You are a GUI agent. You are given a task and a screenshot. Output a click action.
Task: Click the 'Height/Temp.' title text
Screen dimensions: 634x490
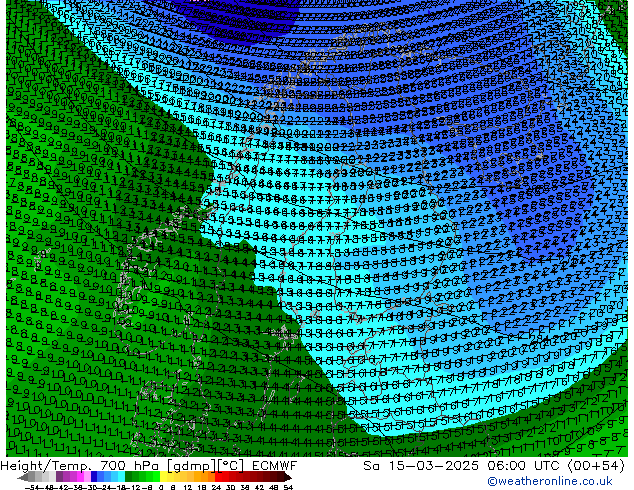coord(45,466)
